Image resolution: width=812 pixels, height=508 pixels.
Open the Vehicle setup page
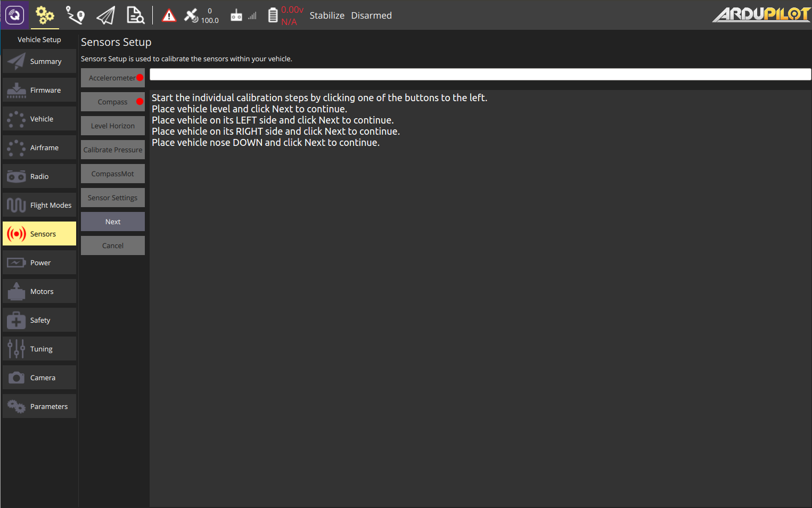coord(39,119)
